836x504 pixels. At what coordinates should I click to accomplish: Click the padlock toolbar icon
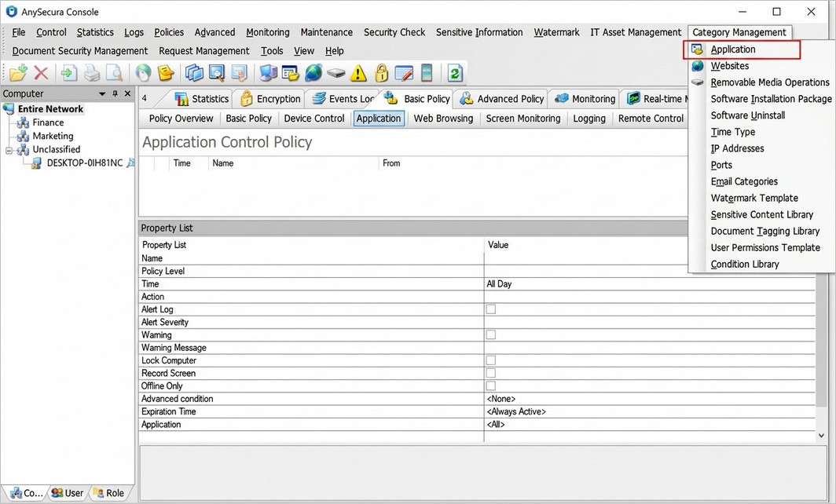tap(381, 73)
